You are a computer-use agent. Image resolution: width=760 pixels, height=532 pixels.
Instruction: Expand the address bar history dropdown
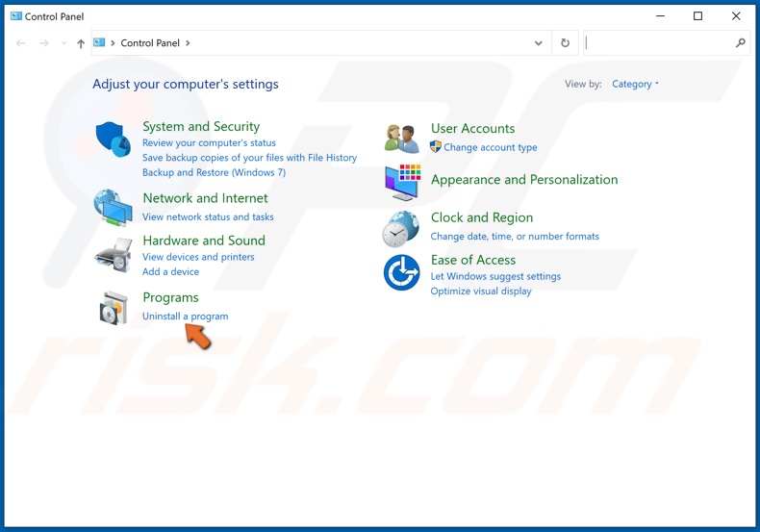click(538, 43)
